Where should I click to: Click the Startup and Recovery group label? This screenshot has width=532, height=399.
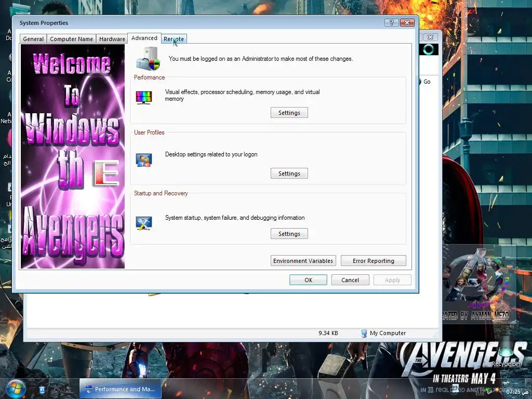point(161,193)
